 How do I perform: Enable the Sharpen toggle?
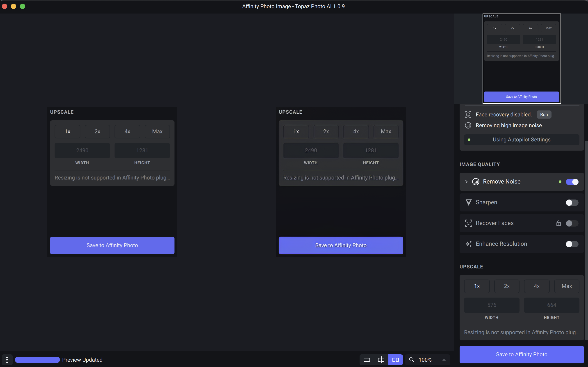[572, 202]
